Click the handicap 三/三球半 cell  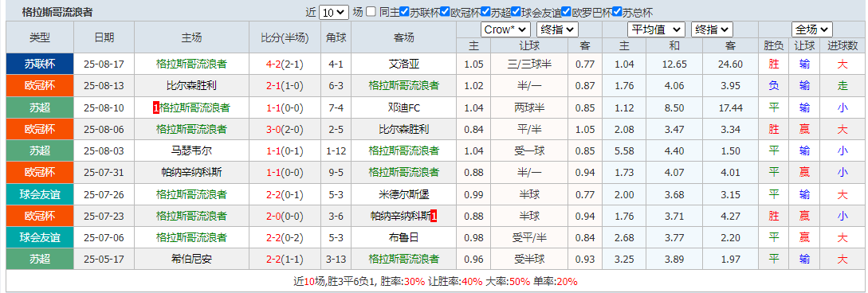click(x=529, y=64)
